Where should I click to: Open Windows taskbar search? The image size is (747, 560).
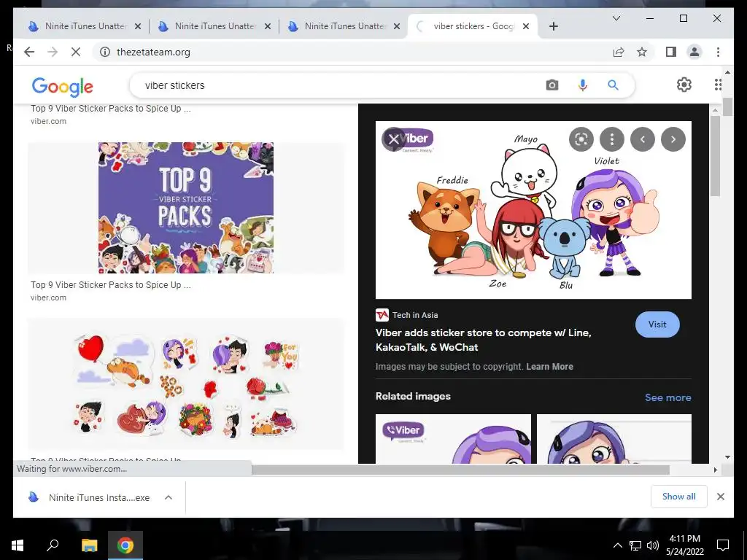(53, 545)
